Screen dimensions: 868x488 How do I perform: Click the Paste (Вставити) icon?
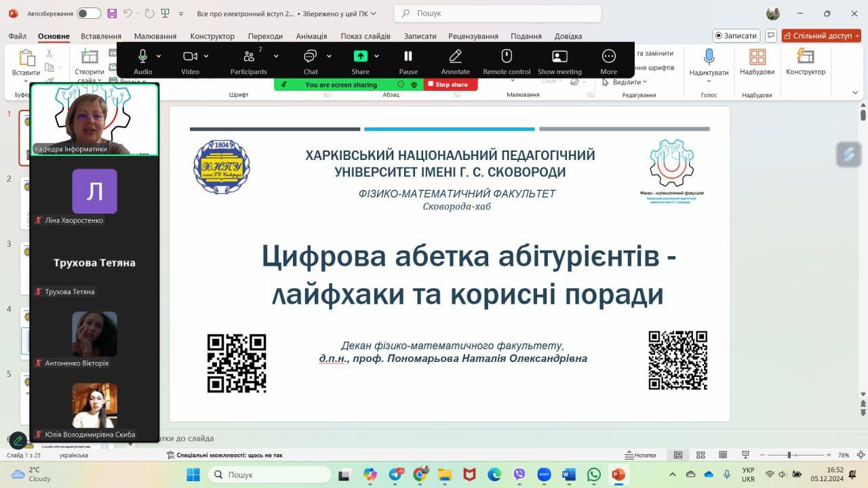click(x=26, y=58)
